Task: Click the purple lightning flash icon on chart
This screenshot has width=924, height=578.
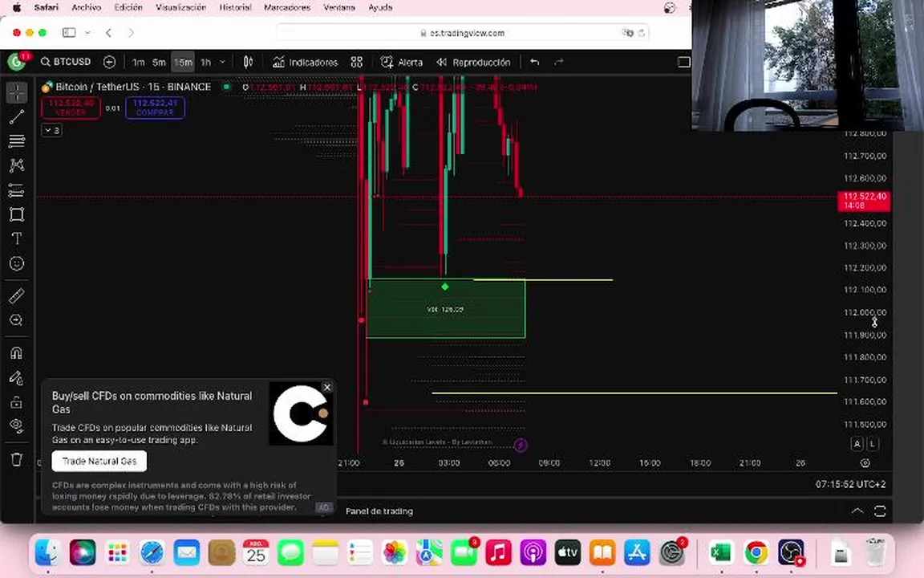Action: click(521, 445)
